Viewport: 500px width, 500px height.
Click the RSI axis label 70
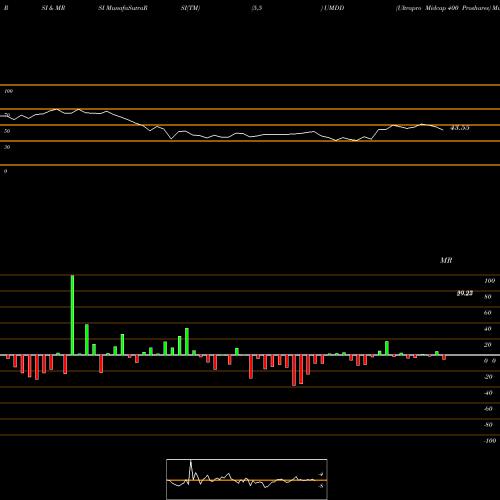(x=7, y=115)
